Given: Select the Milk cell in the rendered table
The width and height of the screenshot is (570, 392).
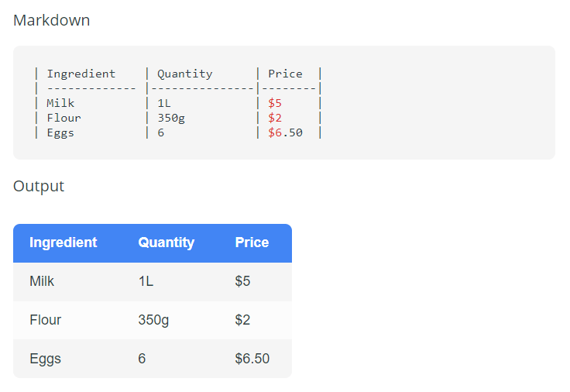Looking at the screenshot, I should click(42, 281).
